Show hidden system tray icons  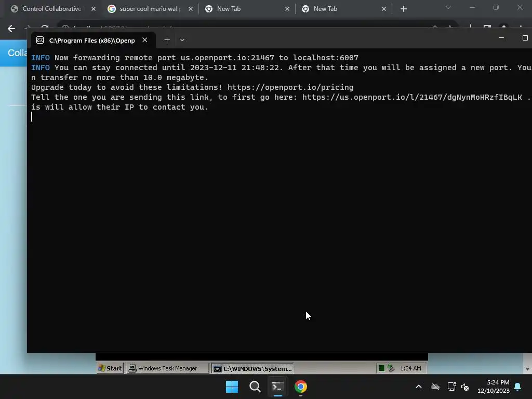click(419, 387)
